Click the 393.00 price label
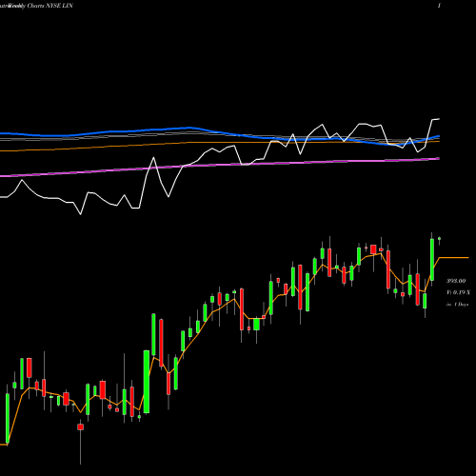476x476 pixels. pyautogui.click(x=456, y=281)
